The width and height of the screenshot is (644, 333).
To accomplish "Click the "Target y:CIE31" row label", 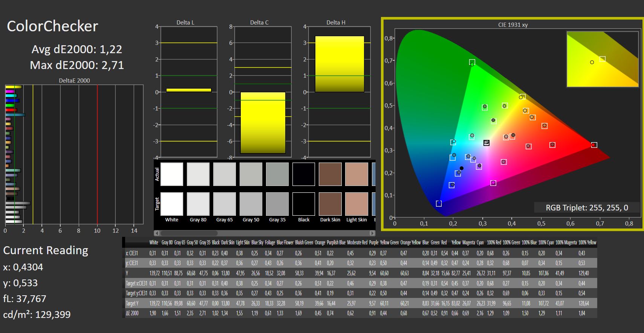I will [136, 293].
